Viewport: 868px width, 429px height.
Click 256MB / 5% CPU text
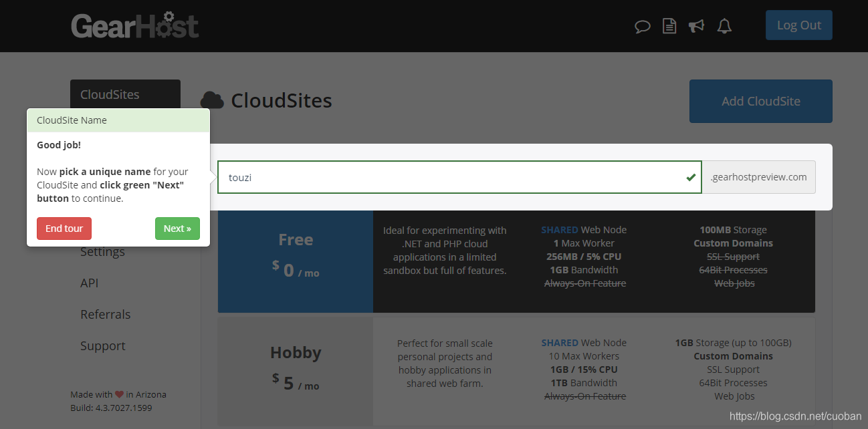[x=584, y=257]
